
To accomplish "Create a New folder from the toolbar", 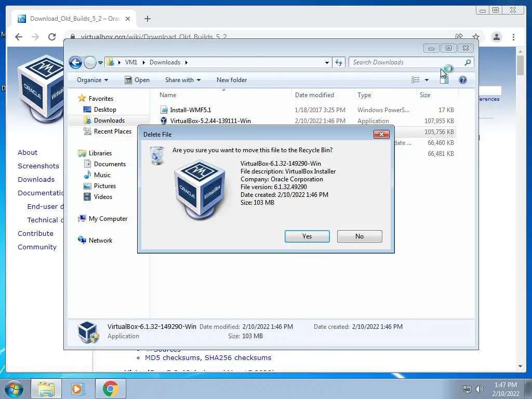I will [x=232, y=80].
